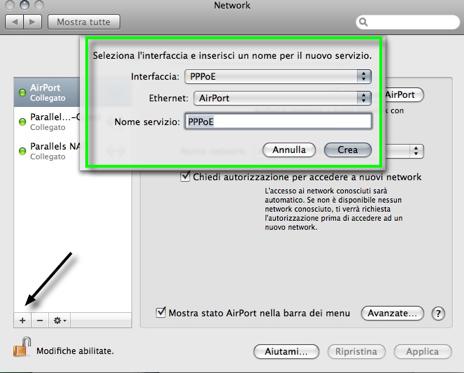Click the back navigation arrow
Viewport: 464px width, 373px height.
[15, 22]
